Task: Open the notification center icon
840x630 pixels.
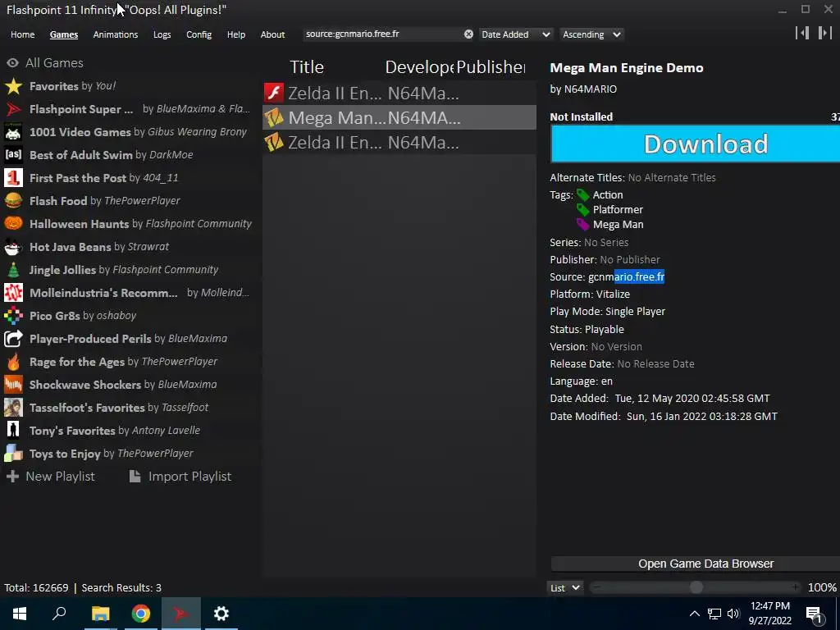Action: (814, 614)
